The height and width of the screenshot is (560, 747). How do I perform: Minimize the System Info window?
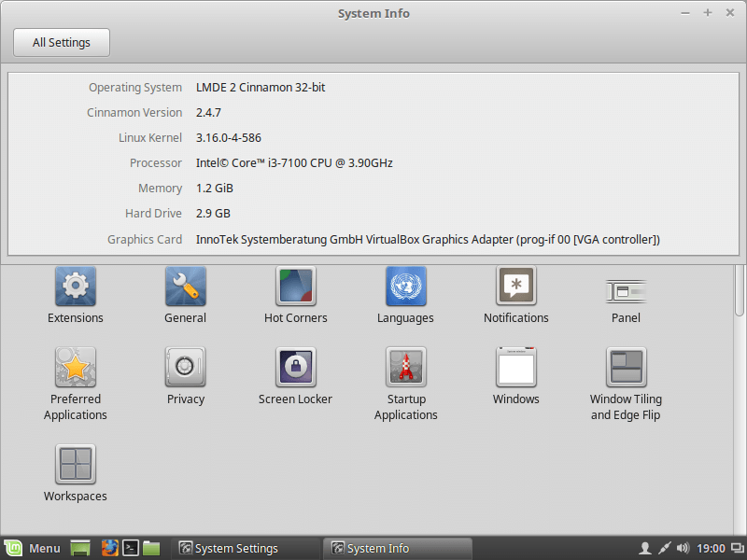[685, 13]
